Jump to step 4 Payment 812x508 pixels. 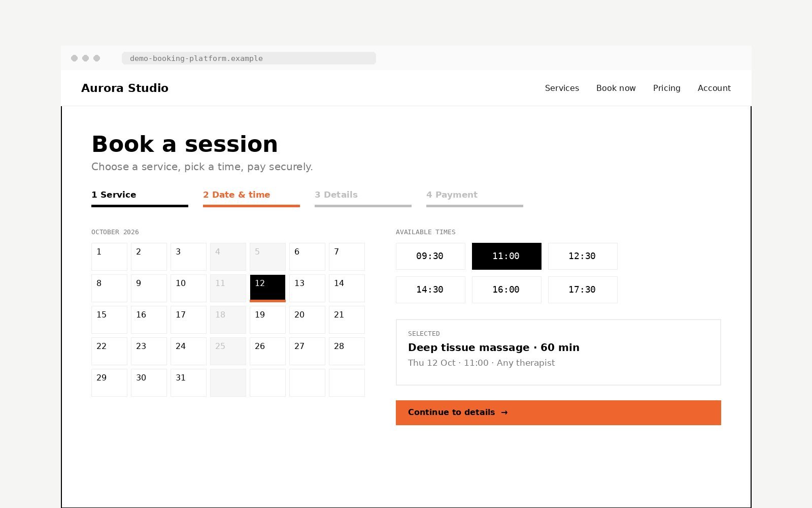click(x=475, y=198)
